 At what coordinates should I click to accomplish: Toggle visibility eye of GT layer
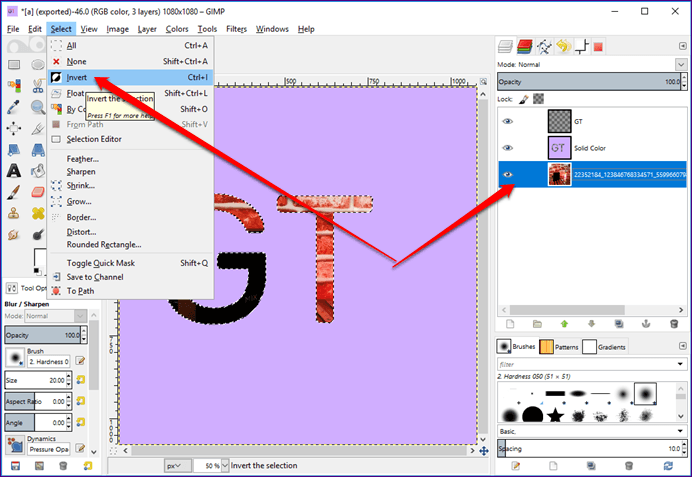(x=508, y=121)
